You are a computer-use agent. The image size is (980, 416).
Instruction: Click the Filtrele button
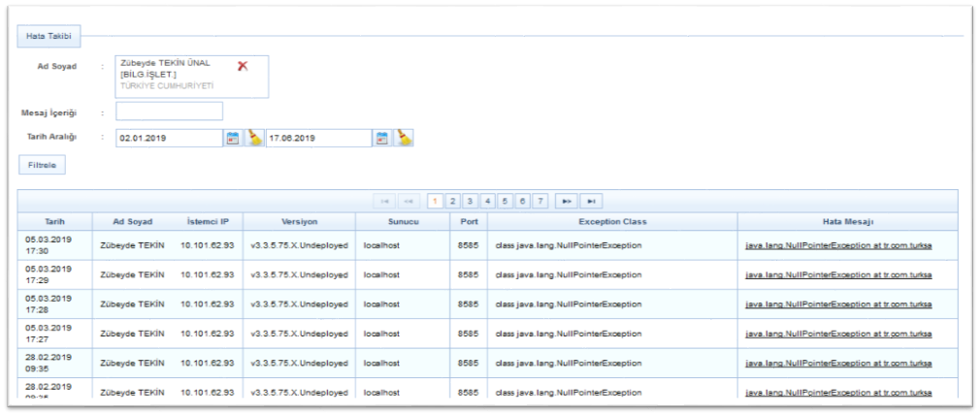(x=41, y=166)
